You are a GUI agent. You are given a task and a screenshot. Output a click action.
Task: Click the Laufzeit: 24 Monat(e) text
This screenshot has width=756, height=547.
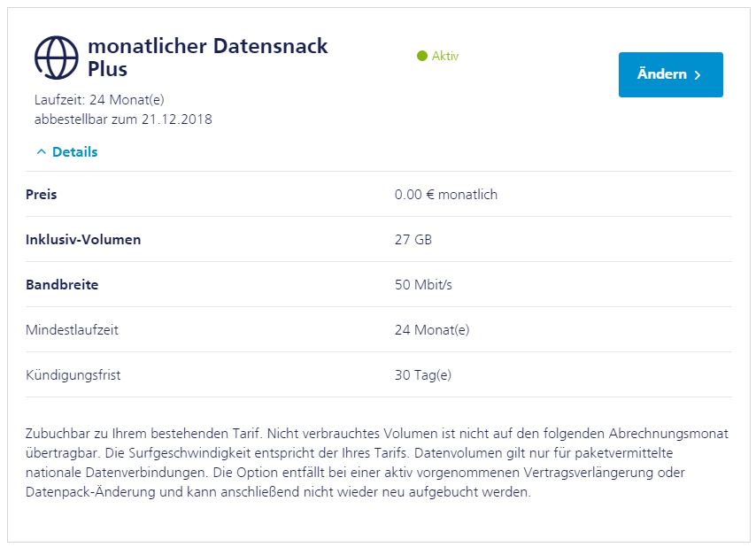[x=99, y=100]
